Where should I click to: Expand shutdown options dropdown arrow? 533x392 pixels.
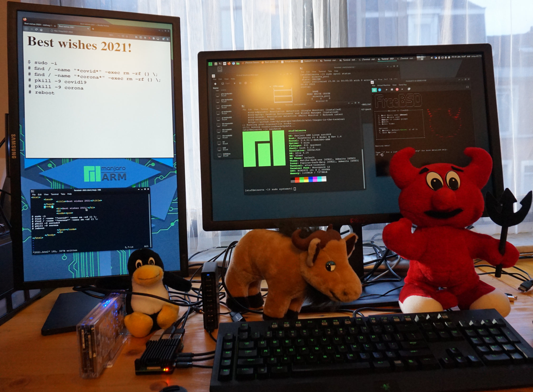coord(402,90)
